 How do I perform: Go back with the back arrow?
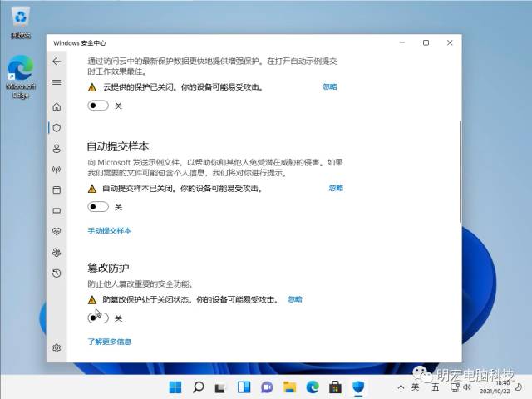57,62
